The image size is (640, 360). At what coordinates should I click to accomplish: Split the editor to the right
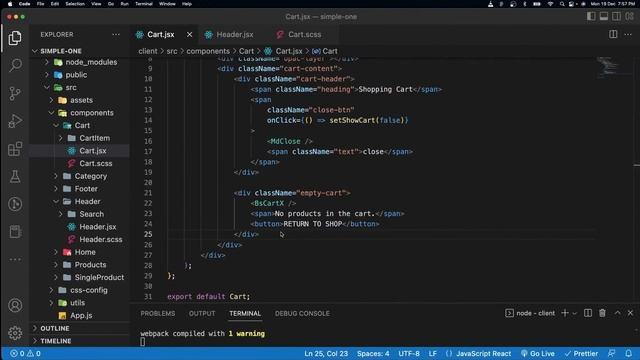pos(613,34)
